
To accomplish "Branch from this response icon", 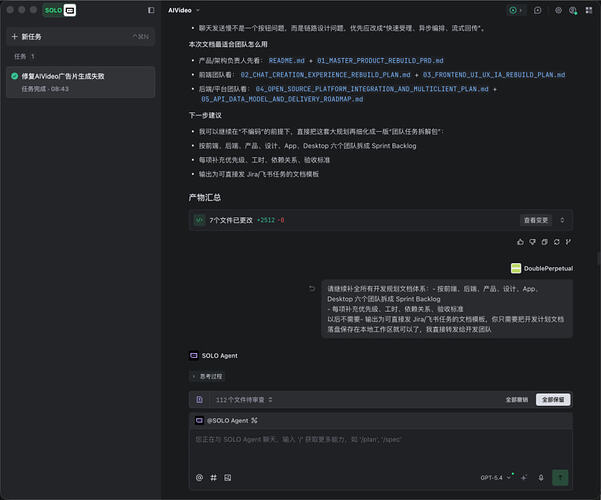I will click(x=568, y=242).
